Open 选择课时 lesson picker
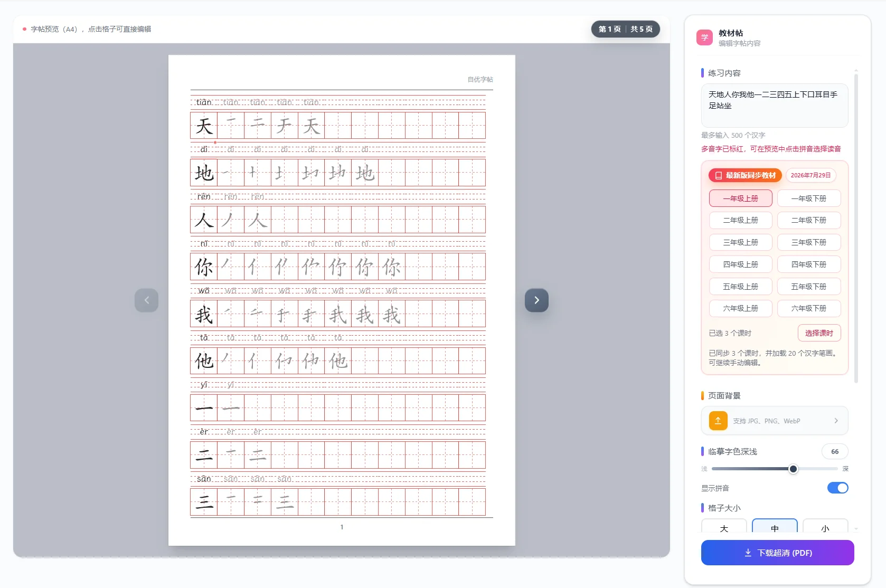Screen dimensions: 886x588 tap(819, 333)
